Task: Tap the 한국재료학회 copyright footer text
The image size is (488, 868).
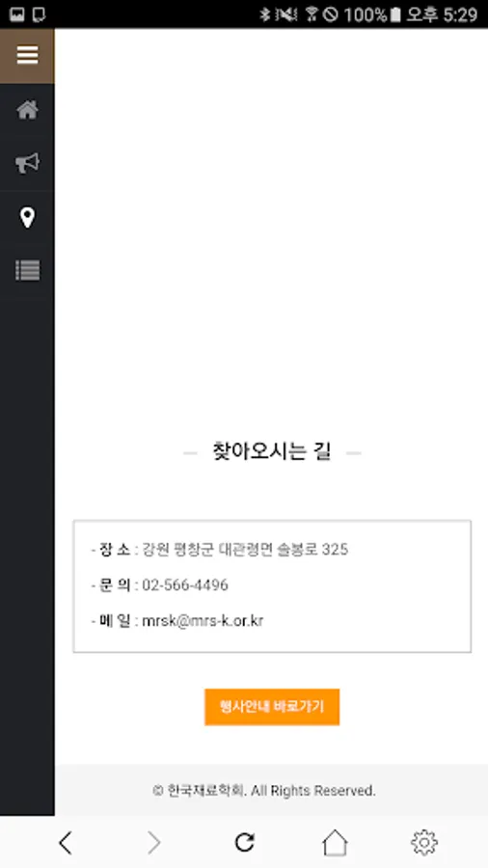Action: click(x=264, y=791)
